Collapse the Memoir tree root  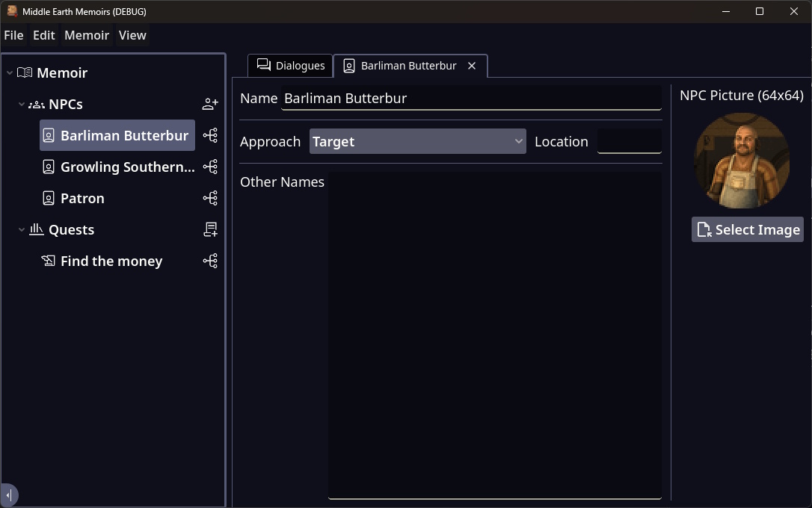(x=10, y=72)
